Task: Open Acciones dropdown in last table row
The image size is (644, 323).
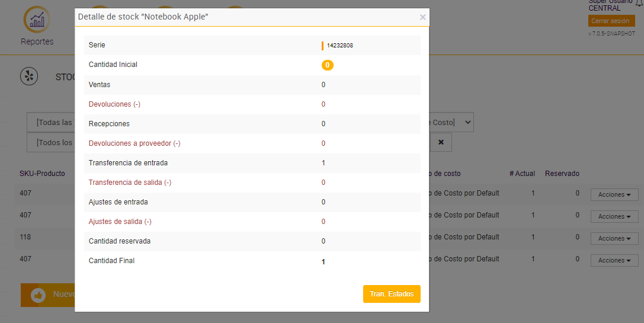Action: coord(614,260)
